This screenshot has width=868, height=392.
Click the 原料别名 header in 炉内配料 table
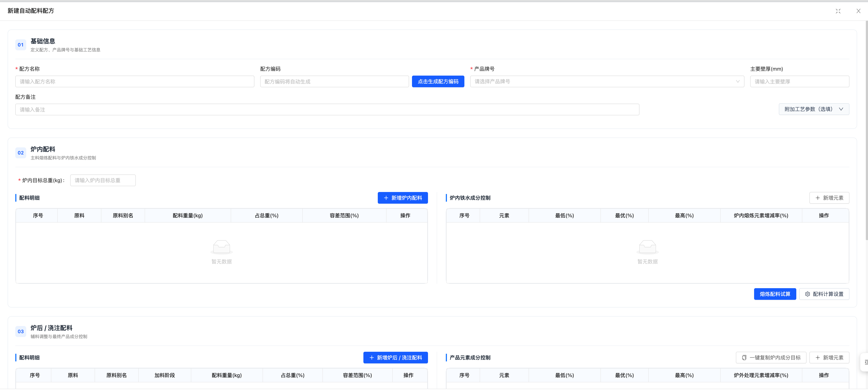click(123, 215)
